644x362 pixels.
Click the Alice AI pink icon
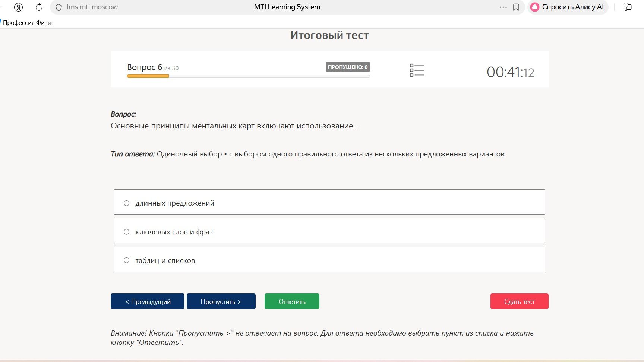535,7
